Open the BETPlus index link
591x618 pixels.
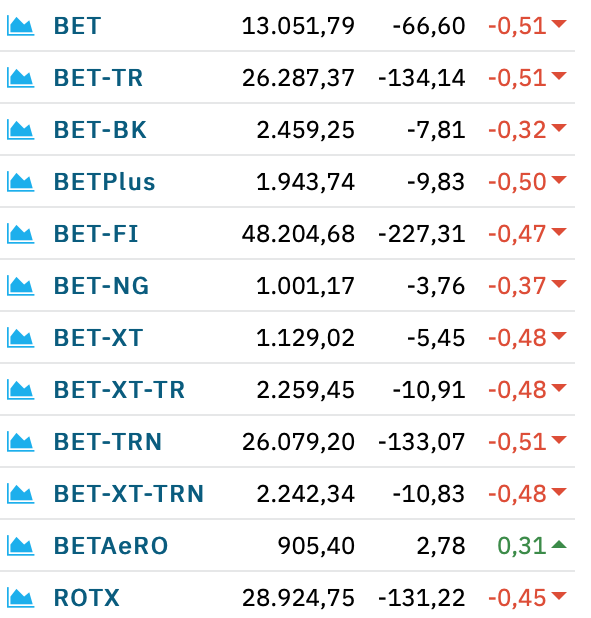pos(104,182)
